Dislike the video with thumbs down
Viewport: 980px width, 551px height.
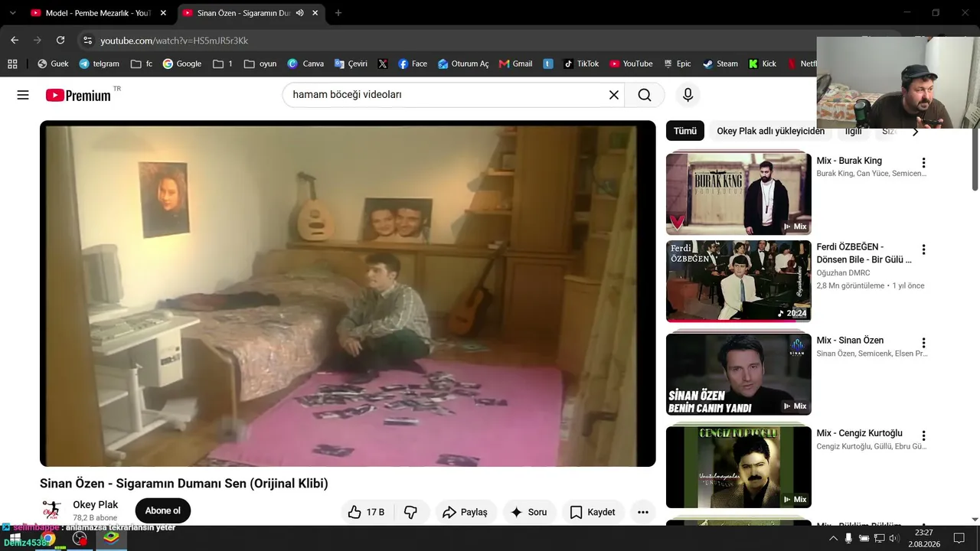coord(410,512)
